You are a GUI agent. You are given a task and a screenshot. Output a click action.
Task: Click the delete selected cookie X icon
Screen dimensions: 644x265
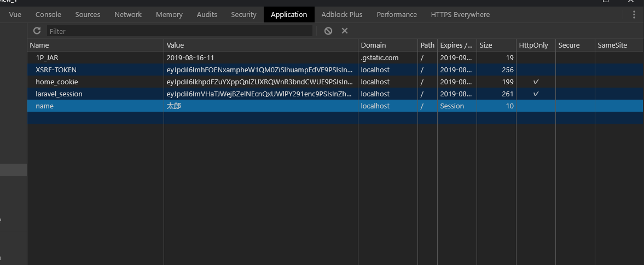coord(345,31)
